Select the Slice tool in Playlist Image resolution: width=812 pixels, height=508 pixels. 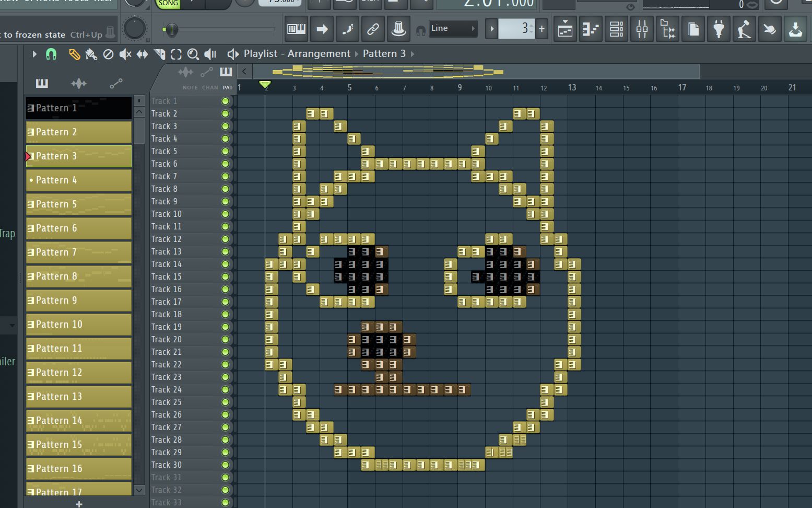(159, 54)
